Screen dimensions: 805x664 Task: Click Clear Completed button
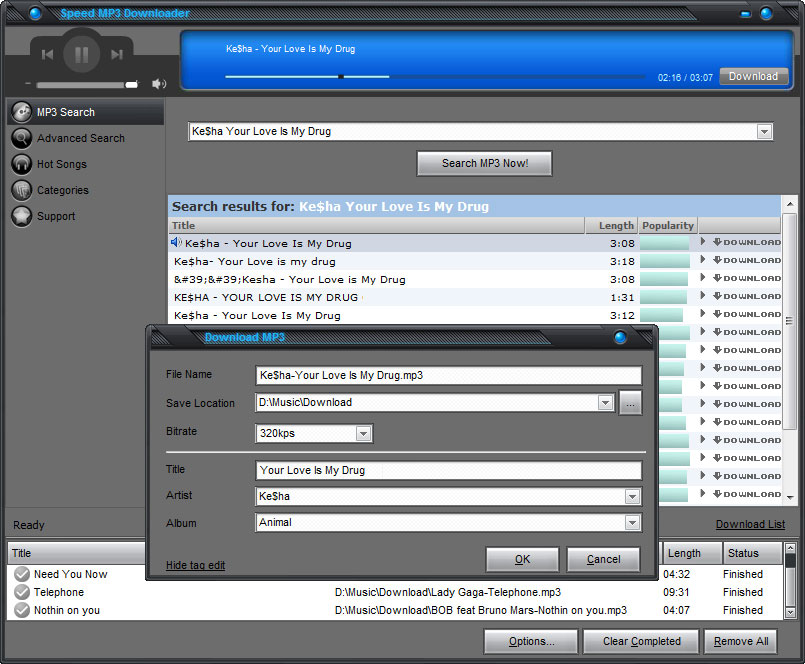pyautogui.click(x=641, y=641)
